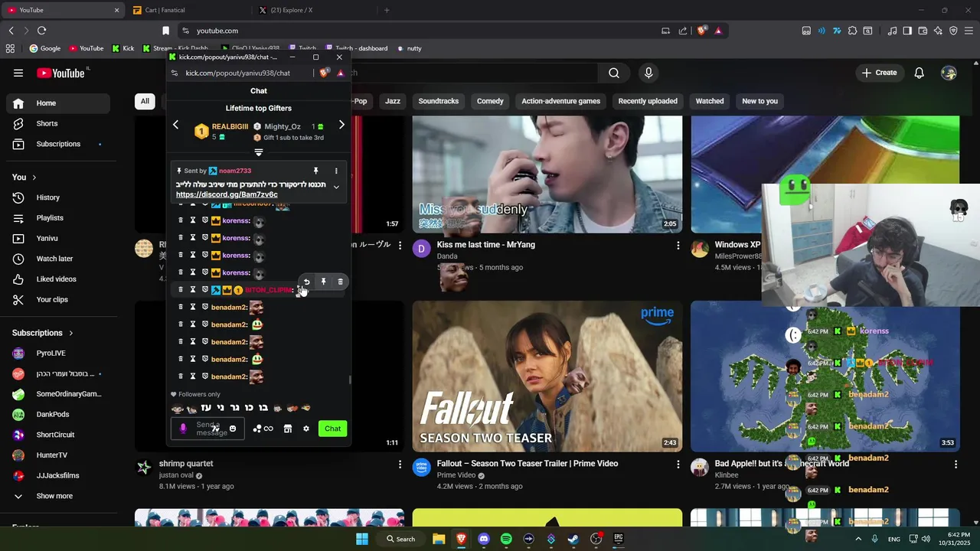The image size is (980, 551).
Task: Open Kick chat settings gear
Action: click(306, 429)
